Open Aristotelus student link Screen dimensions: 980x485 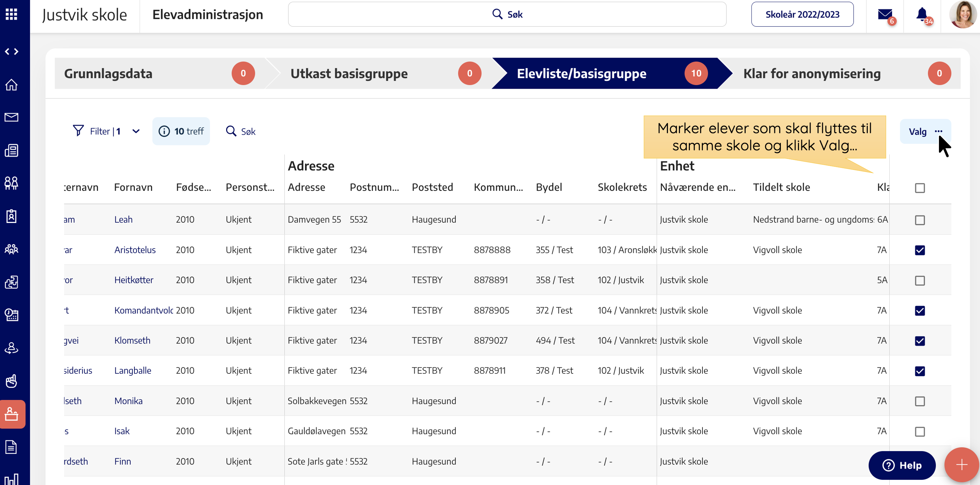click(x=135, y=250)
